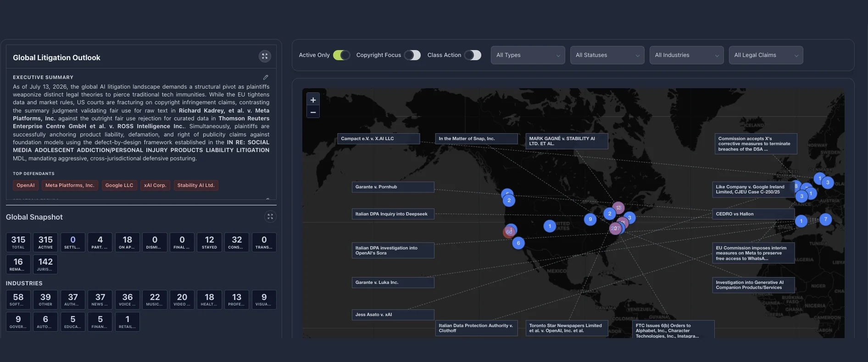Screen dimensions: 868x362
Task: Click the 142 Juris... snapshot tile
Action: [x=45, y=264]
